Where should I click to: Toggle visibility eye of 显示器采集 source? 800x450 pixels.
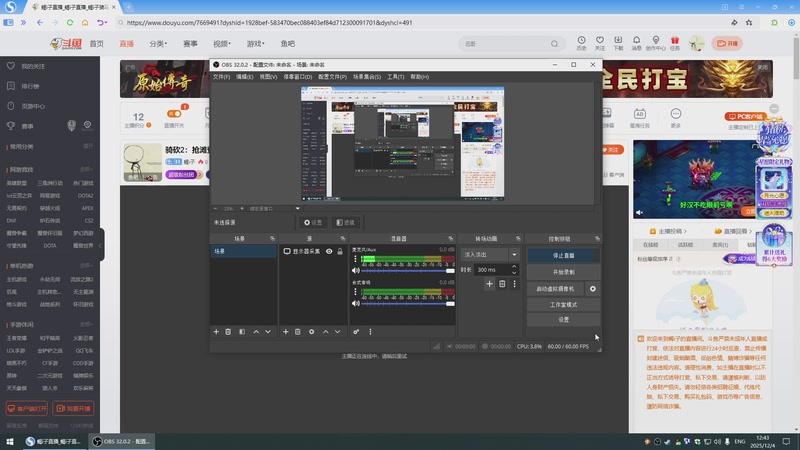pos(331,252)
